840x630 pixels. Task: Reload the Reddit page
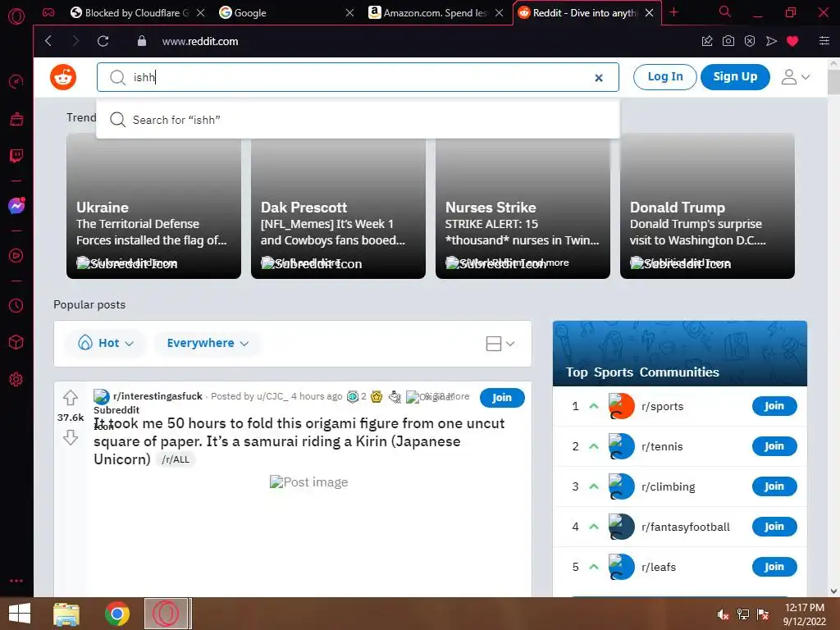103,41
